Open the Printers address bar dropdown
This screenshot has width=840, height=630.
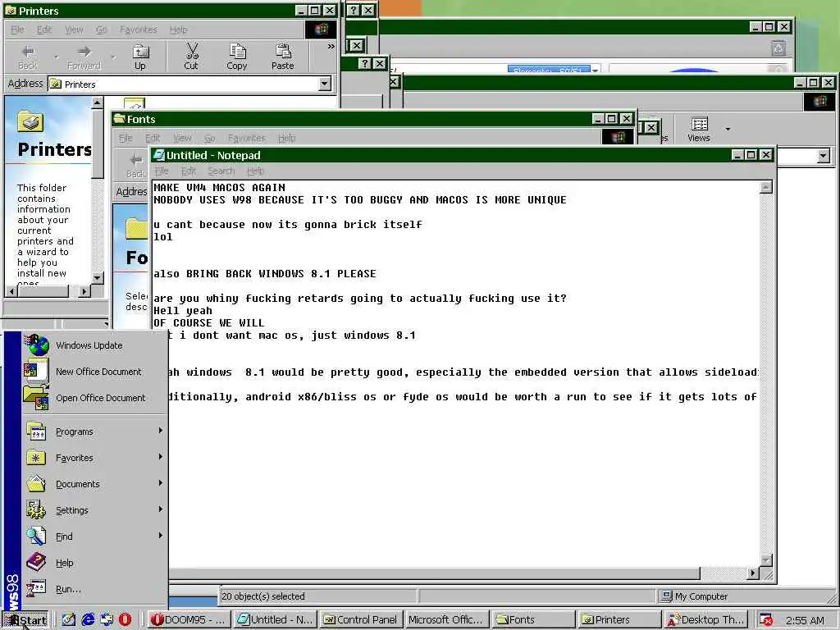click(324, 84)
